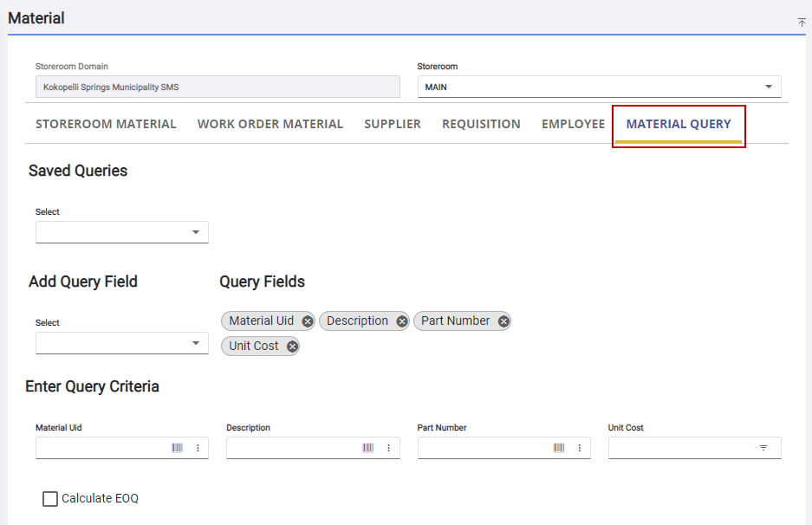
Task: Remove the Description query field chip
Action: click(x=401, y=321)
